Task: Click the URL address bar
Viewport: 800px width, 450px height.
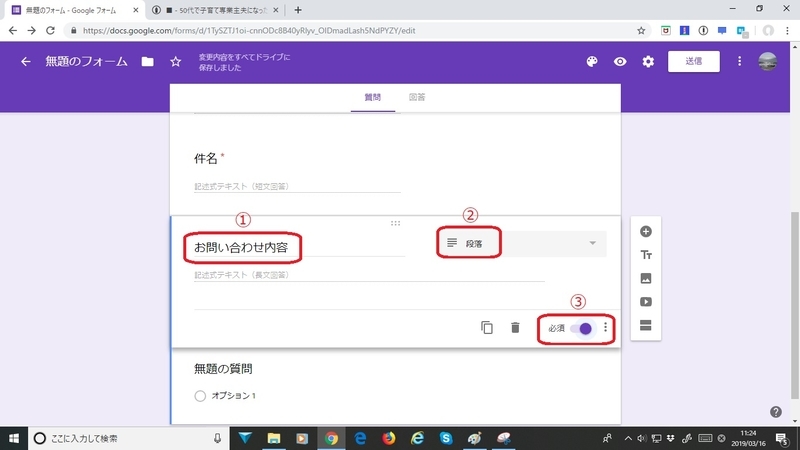Action: (357, 31)
